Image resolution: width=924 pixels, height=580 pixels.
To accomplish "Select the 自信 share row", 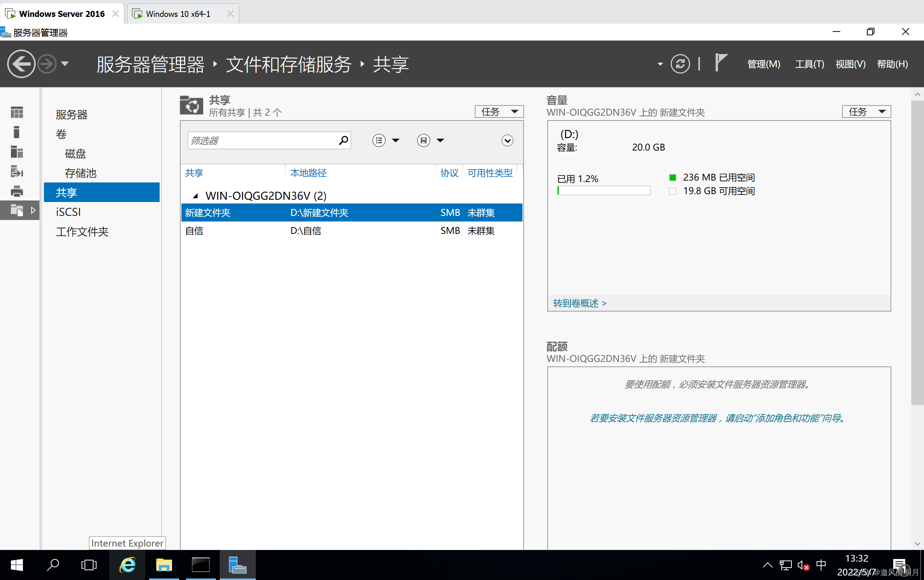I will pos(352,230).
